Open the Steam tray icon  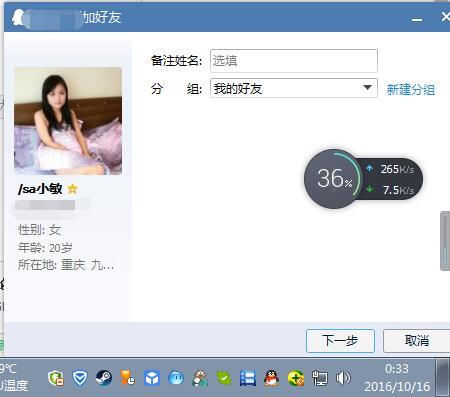point(104,378)
